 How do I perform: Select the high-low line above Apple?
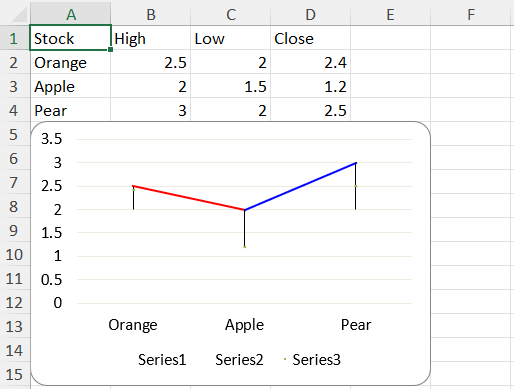pyautogui.click(x=244, y=228)
